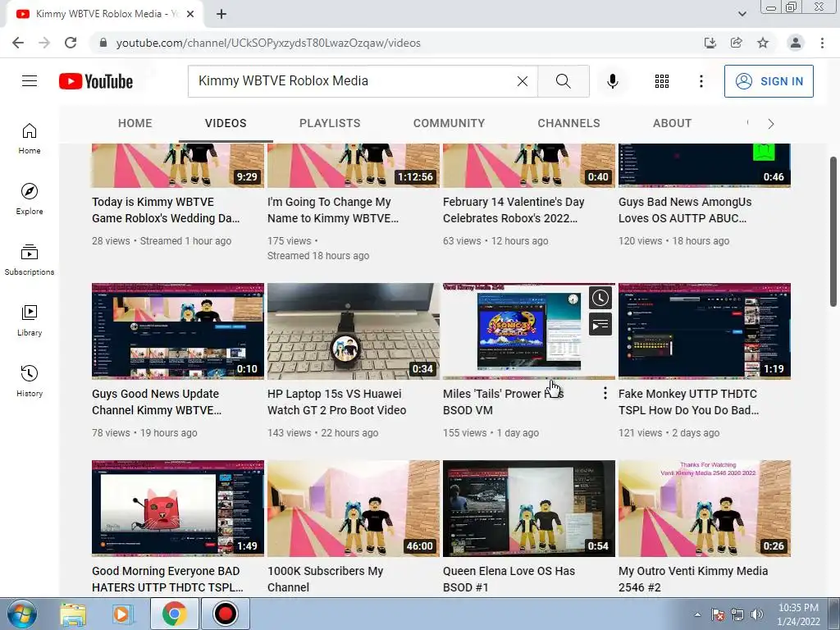Open YouTube settings three-dot menu
The image size is (840, 630).
[701, 81]
